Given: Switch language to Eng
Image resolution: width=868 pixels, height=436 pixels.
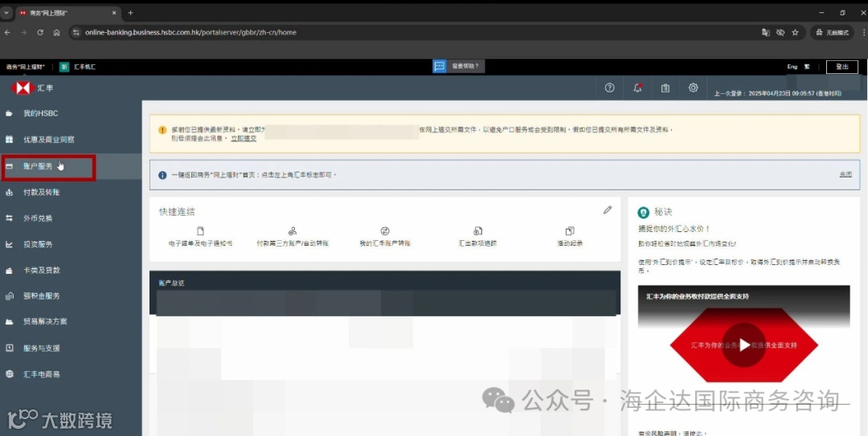Looking at the screenshot, I should click(x=792, y=67).
